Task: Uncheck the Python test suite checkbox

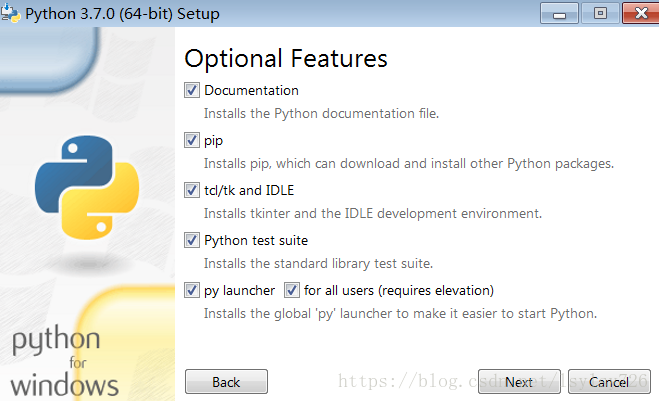Action: point(192,240)
